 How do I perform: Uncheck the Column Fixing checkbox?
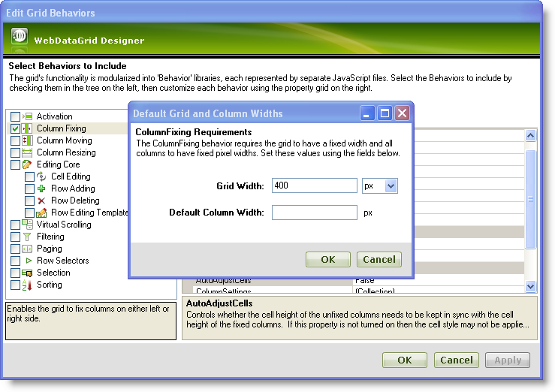[x=15, y=128]
